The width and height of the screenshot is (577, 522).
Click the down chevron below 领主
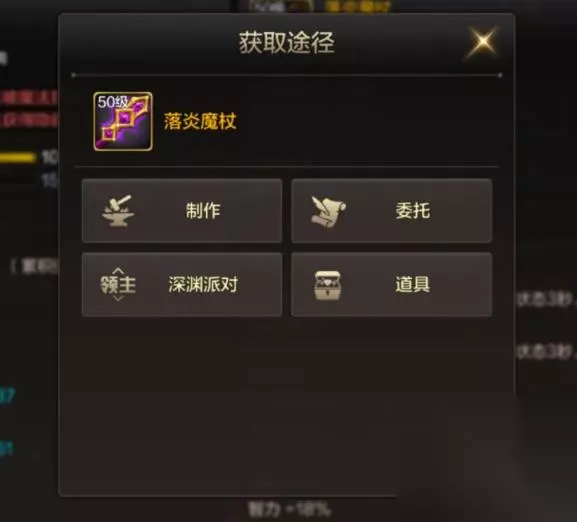118,298
